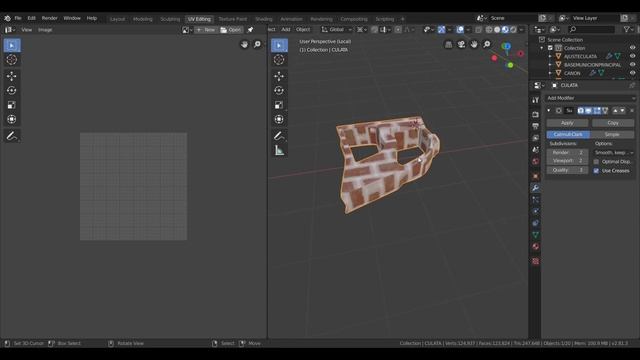Viewport: 640px width, 360px height.
Task: Toggle Collection exclude checkbox in outliner
Action: click(x=550, y=48)
